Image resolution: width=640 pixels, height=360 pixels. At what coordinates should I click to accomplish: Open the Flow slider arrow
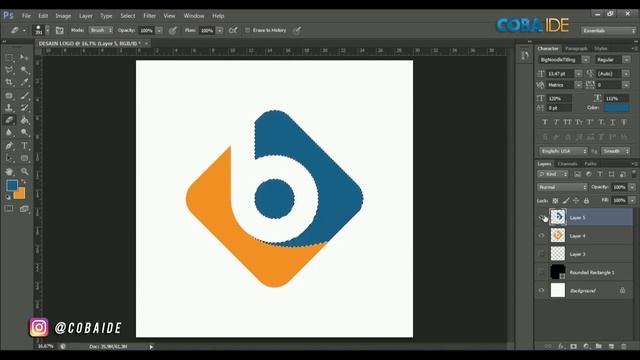220,30
